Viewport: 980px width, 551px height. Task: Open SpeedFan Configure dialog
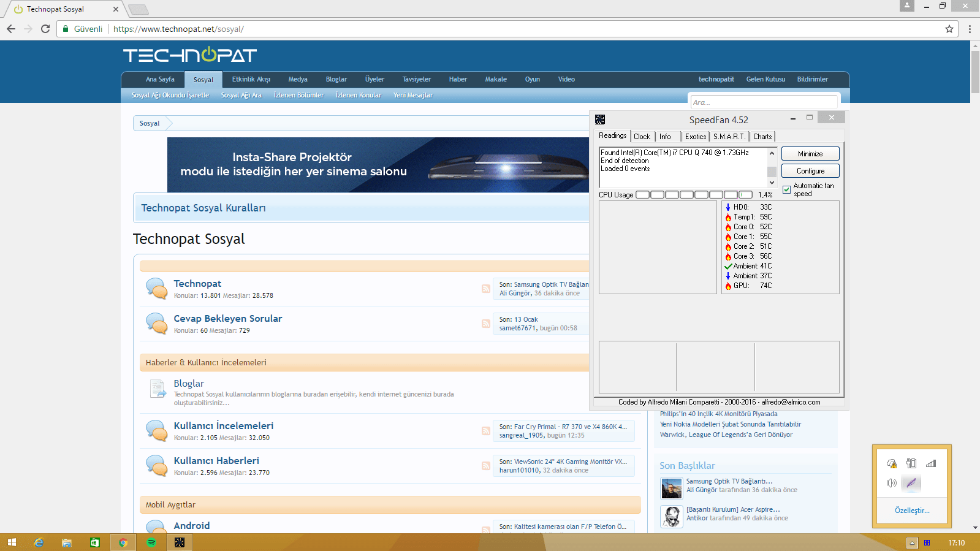810,171
